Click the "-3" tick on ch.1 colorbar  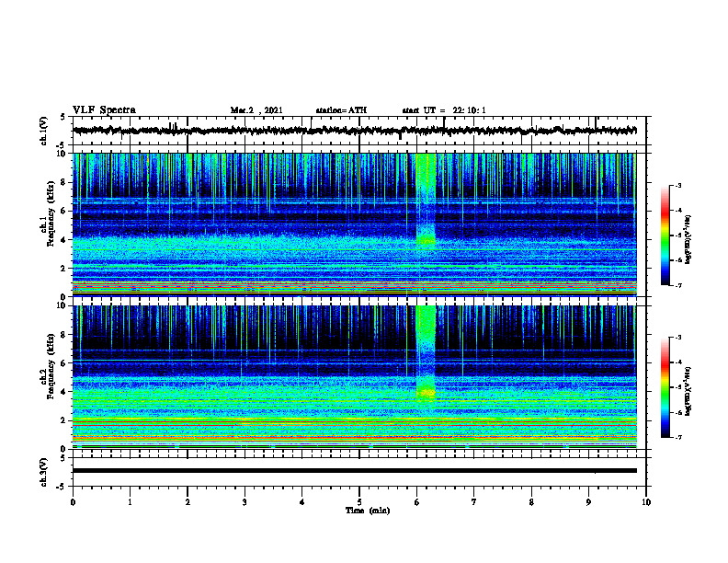pyautogui.click(x=678, y=186)
